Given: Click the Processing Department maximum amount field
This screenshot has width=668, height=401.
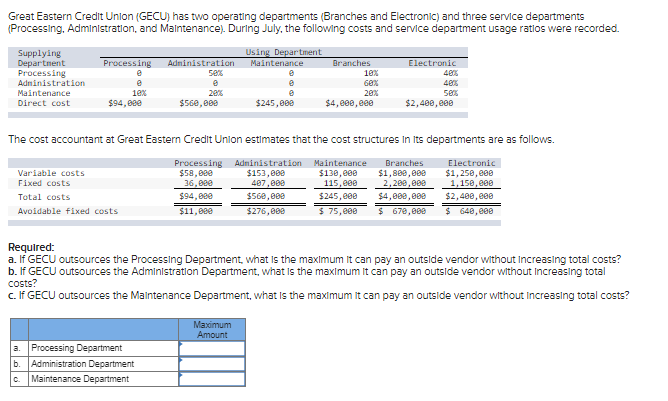Looking at the screenshot, I should point(212,348).
